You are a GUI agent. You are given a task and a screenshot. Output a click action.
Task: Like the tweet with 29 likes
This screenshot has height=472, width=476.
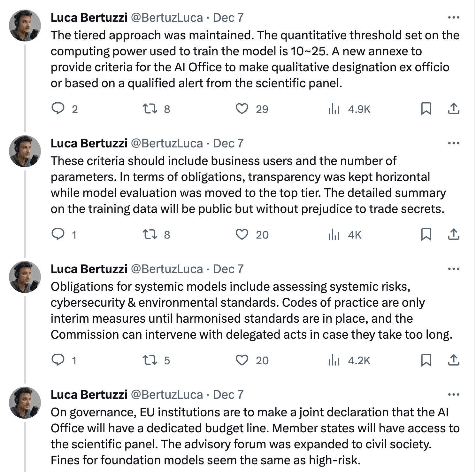tap(242, 109)
